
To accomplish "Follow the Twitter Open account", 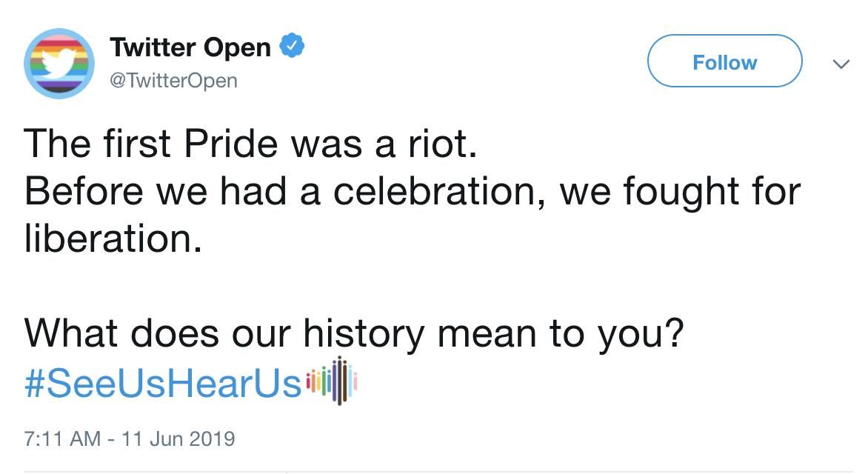I will pos(724,61).
